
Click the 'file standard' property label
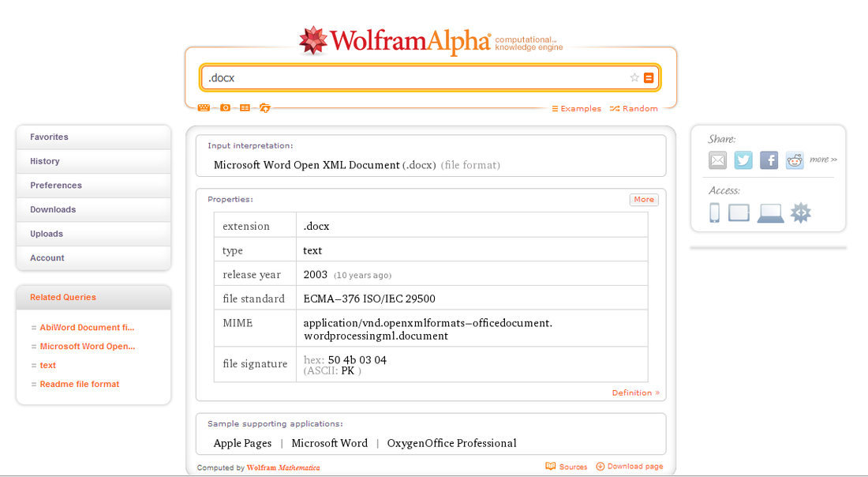click(253, 299)
